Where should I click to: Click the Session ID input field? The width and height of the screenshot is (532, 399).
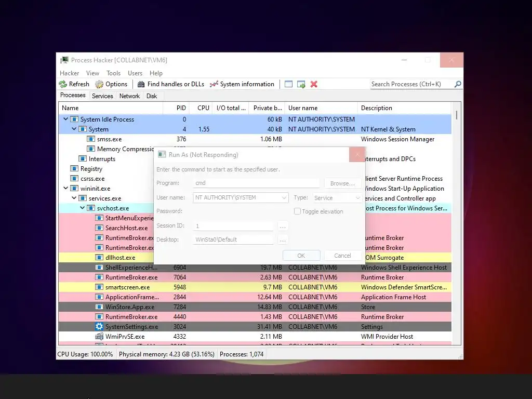point(233,226)
